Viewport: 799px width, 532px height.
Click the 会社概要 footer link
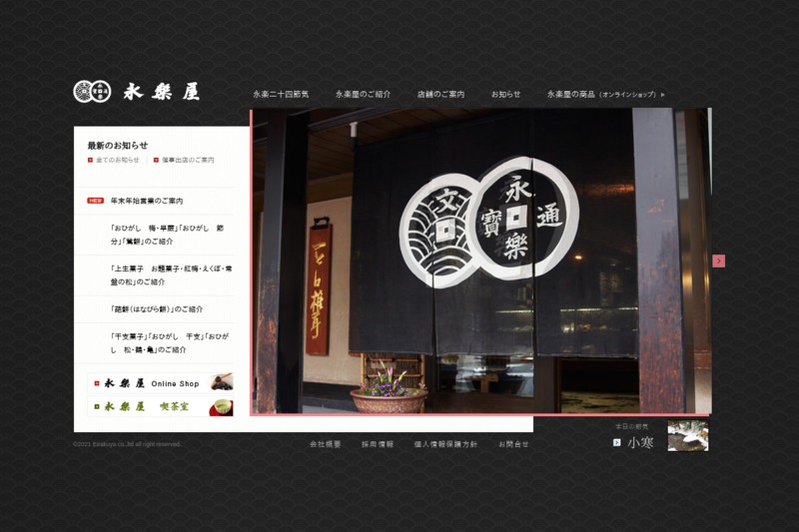(325, 444)
